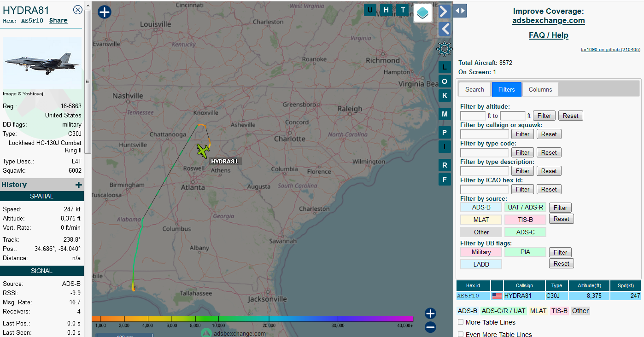Toggle the I map button
Viewport: 644px width, 337px height.
[445, 147]
